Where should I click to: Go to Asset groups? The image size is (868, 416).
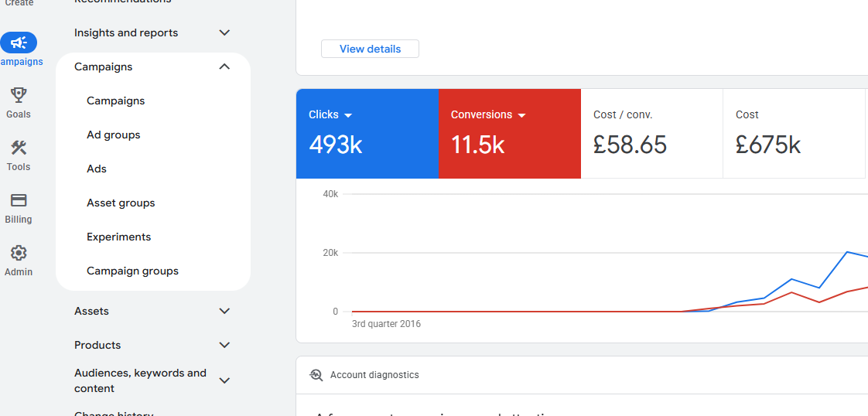(121, 203)
